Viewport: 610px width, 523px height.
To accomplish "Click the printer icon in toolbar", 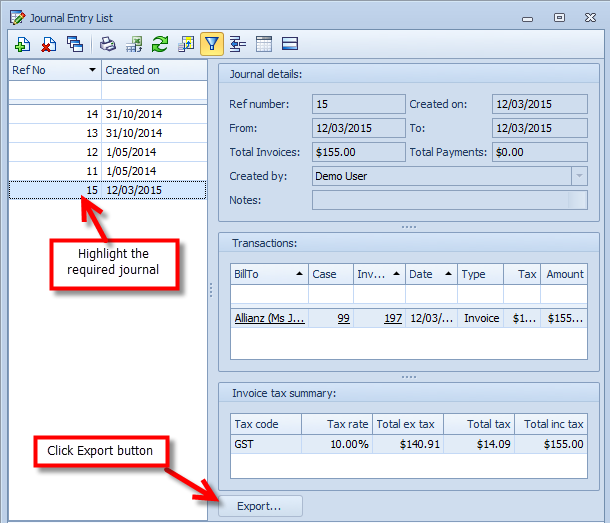I will [108, 44].
